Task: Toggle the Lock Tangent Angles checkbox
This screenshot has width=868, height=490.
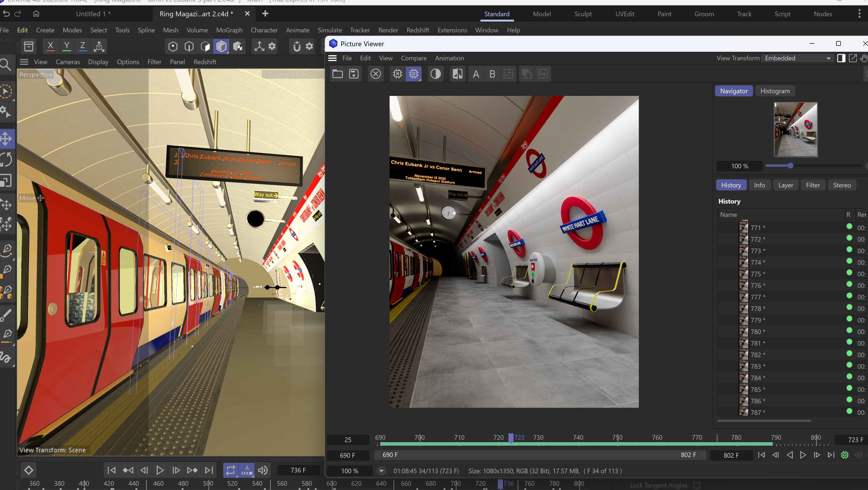Action: click(696, 485)
